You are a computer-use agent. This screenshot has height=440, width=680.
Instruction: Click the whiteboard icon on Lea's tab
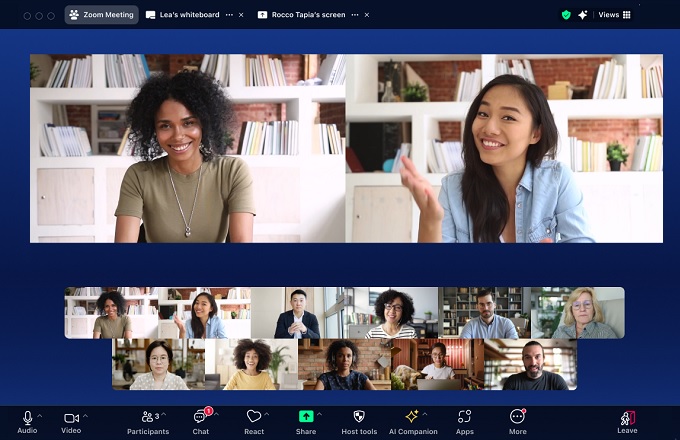pyautogui.click(x=150, y=15)
